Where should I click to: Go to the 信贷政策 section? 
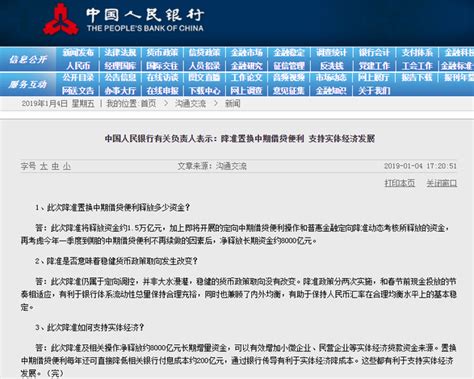(204, 53)
